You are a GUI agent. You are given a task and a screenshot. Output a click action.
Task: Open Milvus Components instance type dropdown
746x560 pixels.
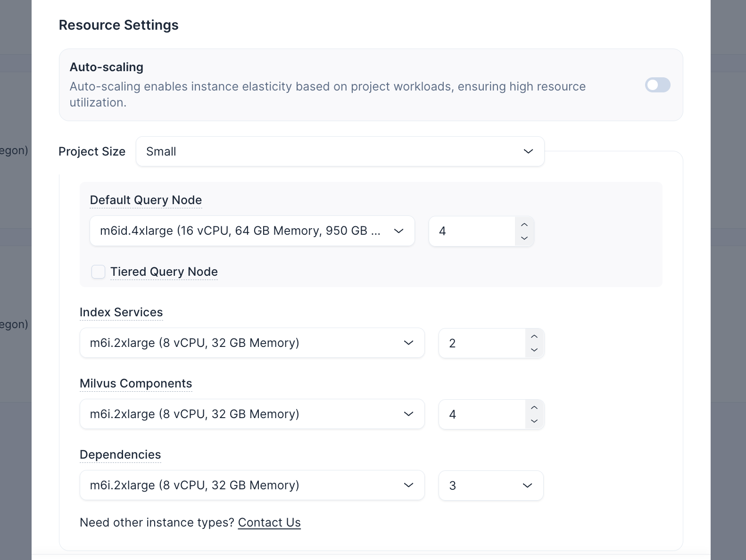252,414
